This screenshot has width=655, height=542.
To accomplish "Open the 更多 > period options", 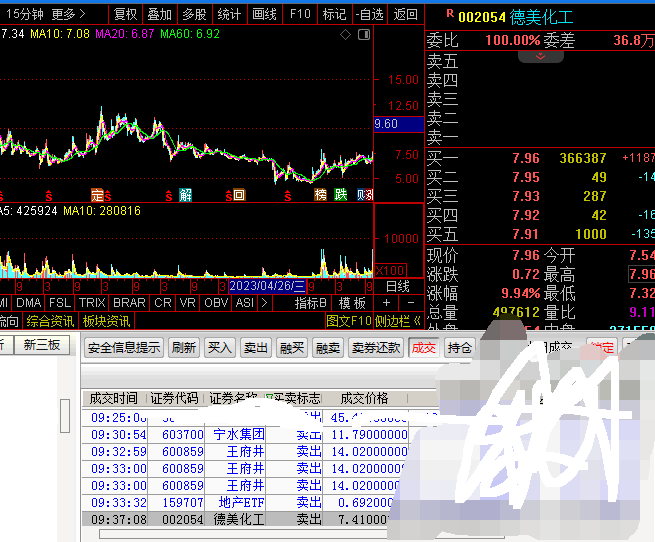I will pyautogui.click(x=68, y=15).
